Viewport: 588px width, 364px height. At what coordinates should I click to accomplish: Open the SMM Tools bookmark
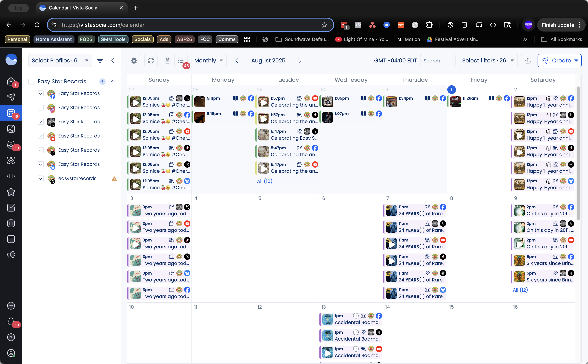pyautogui.click(x=113, y=39)
